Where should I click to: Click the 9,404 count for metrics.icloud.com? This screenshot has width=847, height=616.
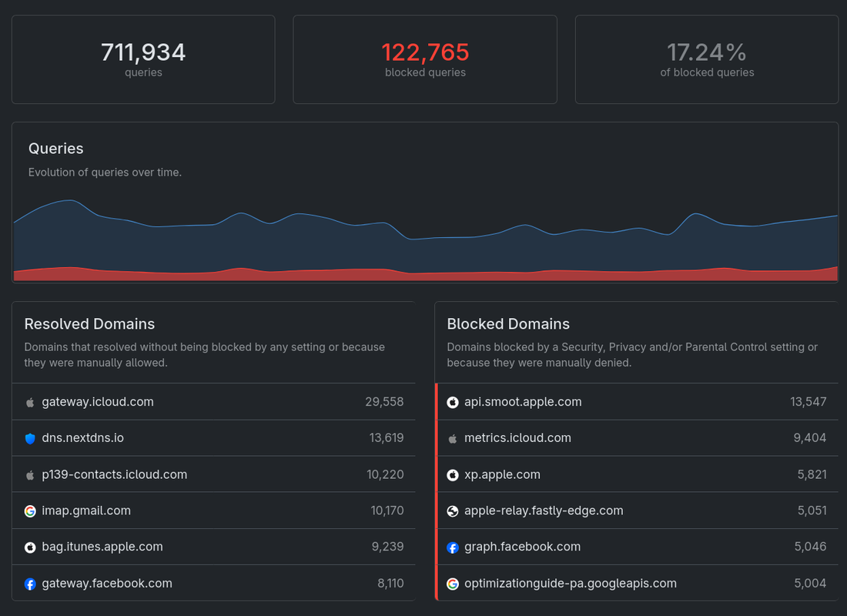click(810, 438)
